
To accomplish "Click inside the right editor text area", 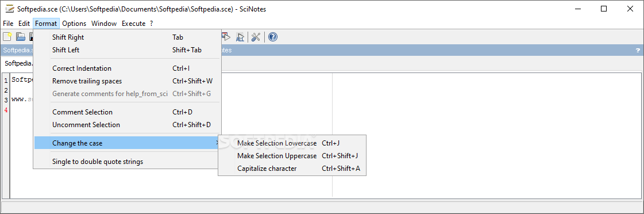I will (x=487, y=135).
